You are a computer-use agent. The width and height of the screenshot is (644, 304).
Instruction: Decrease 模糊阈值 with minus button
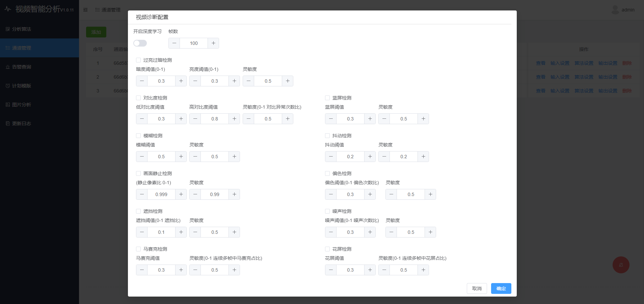142,157
